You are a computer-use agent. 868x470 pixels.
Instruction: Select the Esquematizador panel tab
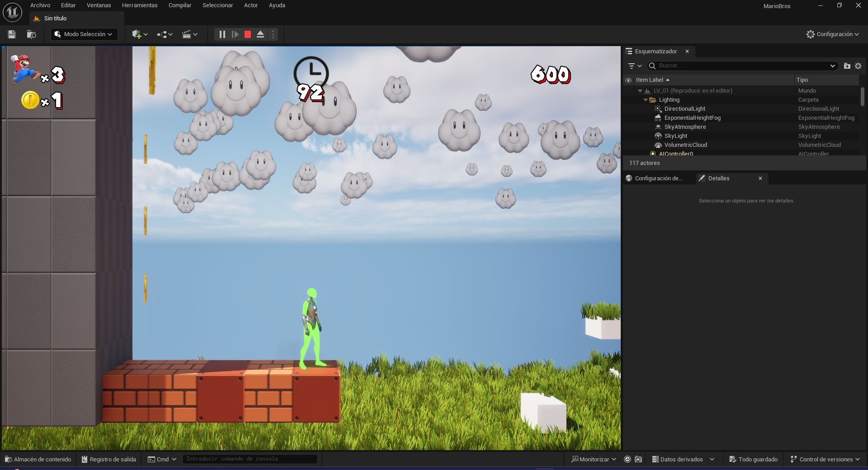pos(656,52)
